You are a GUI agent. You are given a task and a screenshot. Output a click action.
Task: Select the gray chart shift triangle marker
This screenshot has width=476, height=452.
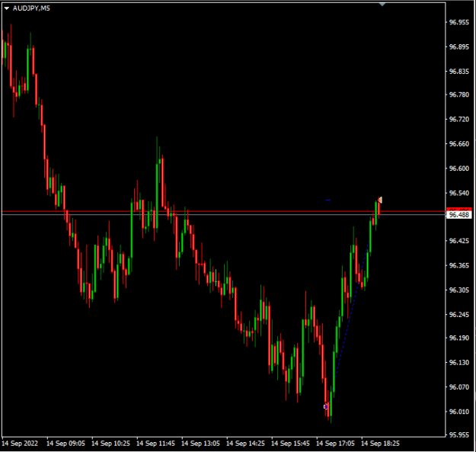[382, 5]
